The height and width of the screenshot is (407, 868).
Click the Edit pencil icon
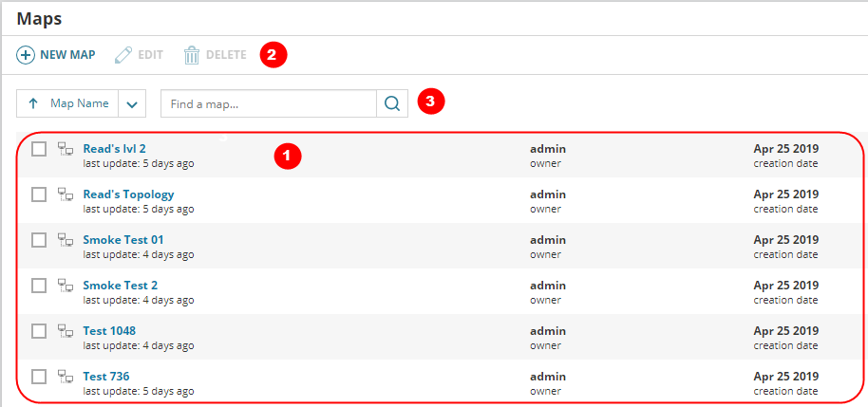click(x=123, y=55)
